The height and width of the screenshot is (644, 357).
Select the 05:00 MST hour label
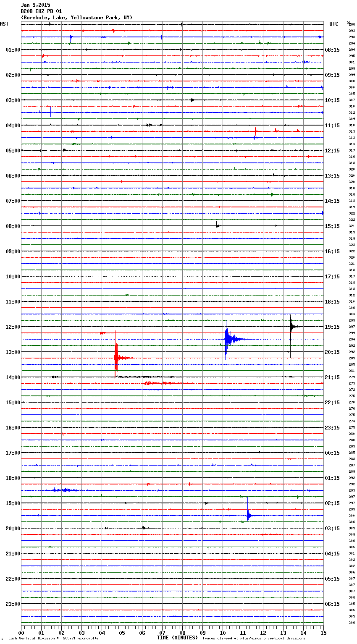coord(13,151)
